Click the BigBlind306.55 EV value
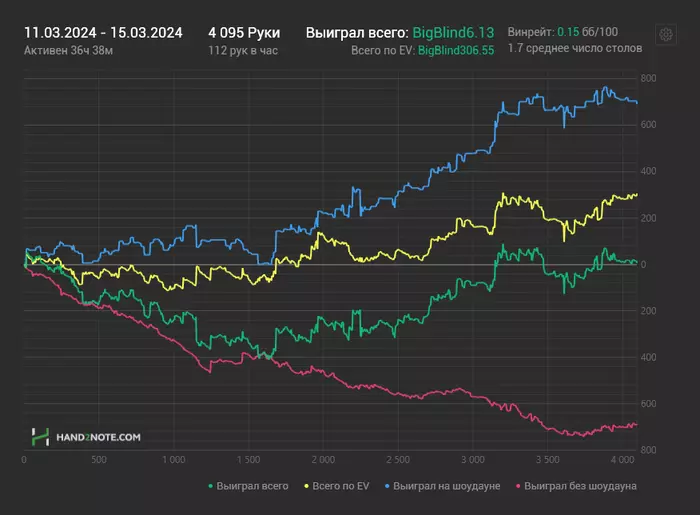The image size is (700, 515). pyautogui.click(x=456, y=49)
